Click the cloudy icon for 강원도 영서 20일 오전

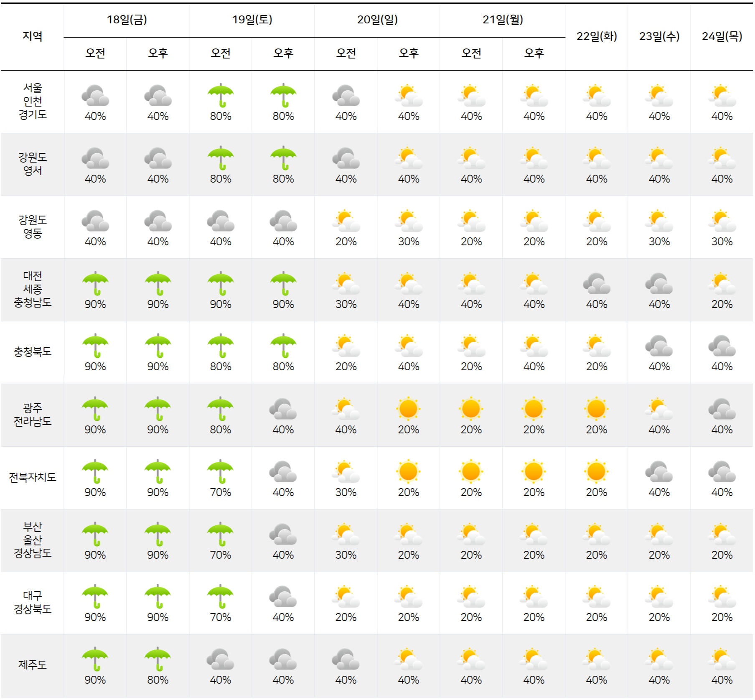point(346,158)
